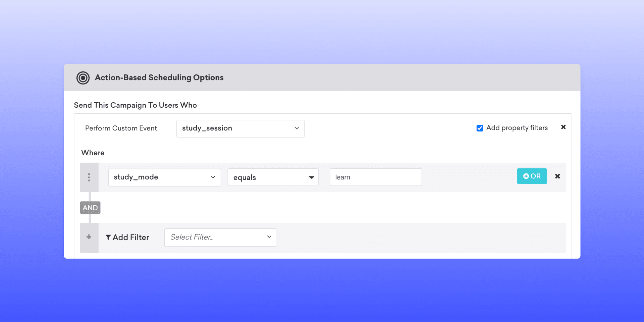Screen dimensions: 644x322
Task: Click the AND connector badge
Action: coord(90,208)
